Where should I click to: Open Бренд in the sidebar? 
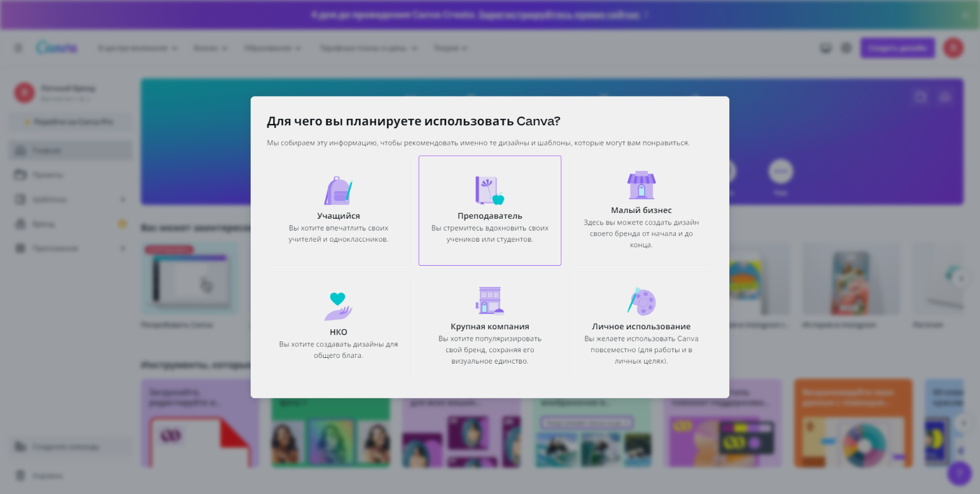pos(70,224)
